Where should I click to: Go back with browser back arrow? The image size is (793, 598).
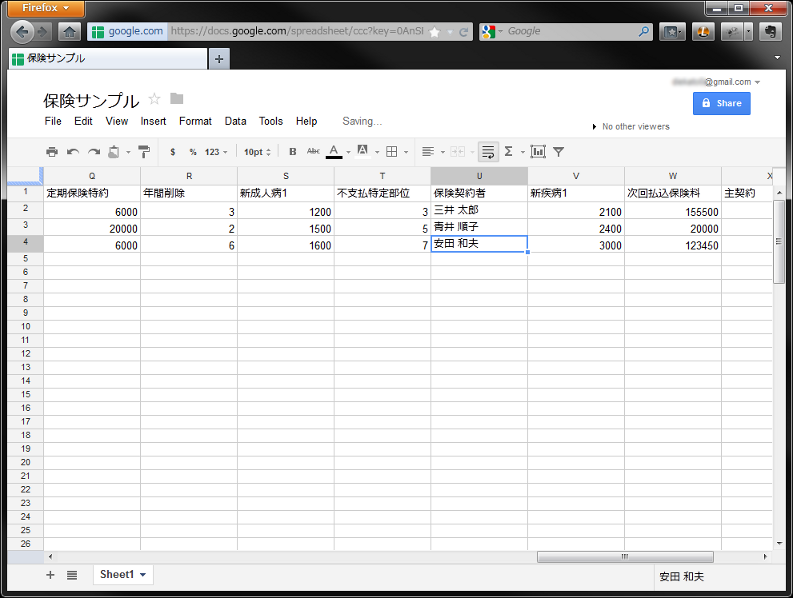pos(22,32)
